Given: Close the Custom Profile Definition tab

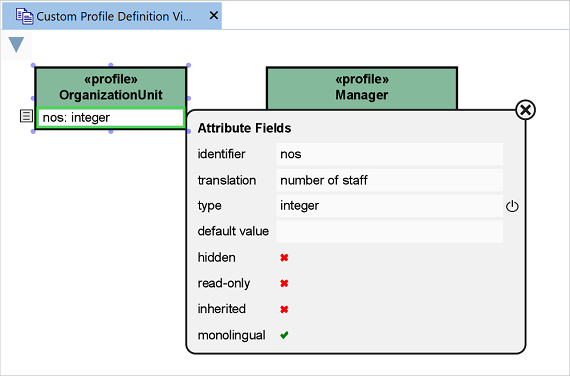Looking at the screenshot, I should (x=214, y=15).
